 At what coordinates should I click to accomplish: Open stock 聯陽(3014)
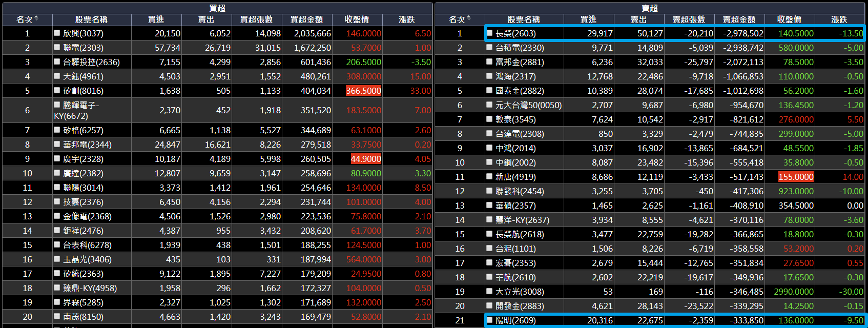[83, 188]
